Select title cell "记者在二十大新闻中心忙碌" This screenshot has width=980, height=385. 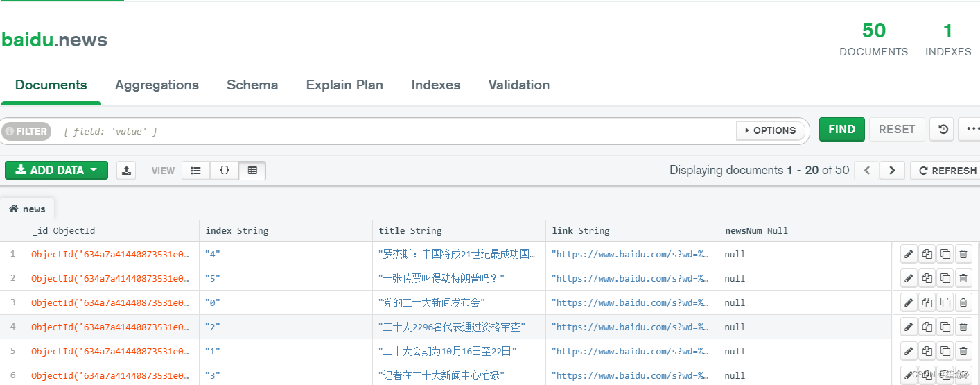pos(459,375)
